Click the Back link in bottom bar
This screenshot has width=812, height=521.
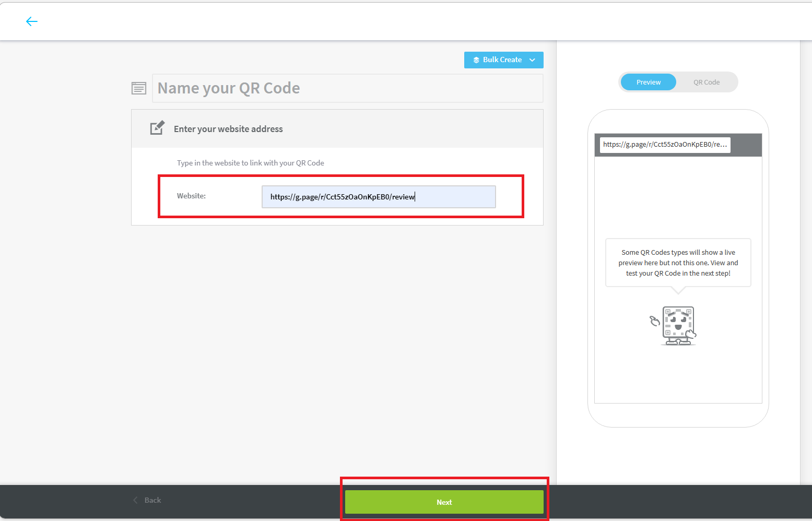(152, 500)
